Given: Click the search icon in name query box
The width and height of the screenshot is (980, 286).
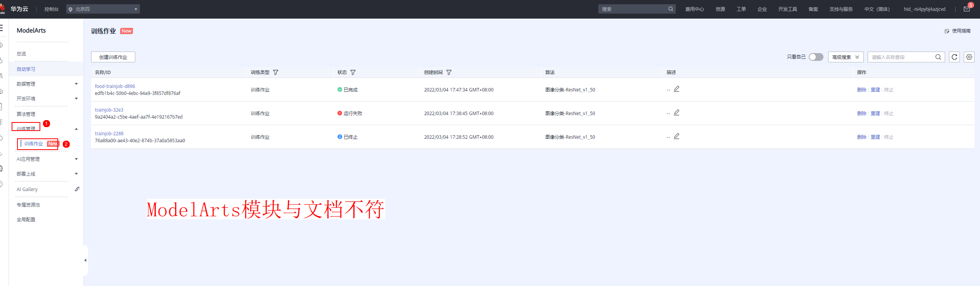Looking at the screenshot, I should coord(938,57).
